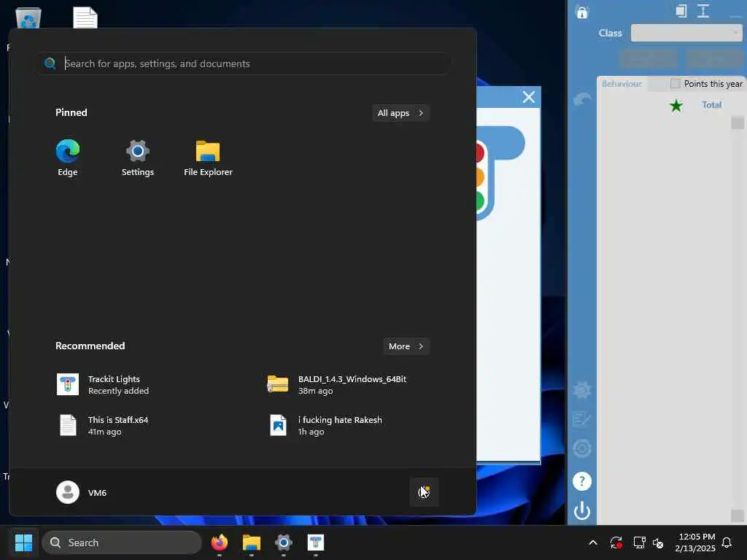Open the Class dropdown
The width and height of the screenshot is (747, 560).
tap(686, 33)
